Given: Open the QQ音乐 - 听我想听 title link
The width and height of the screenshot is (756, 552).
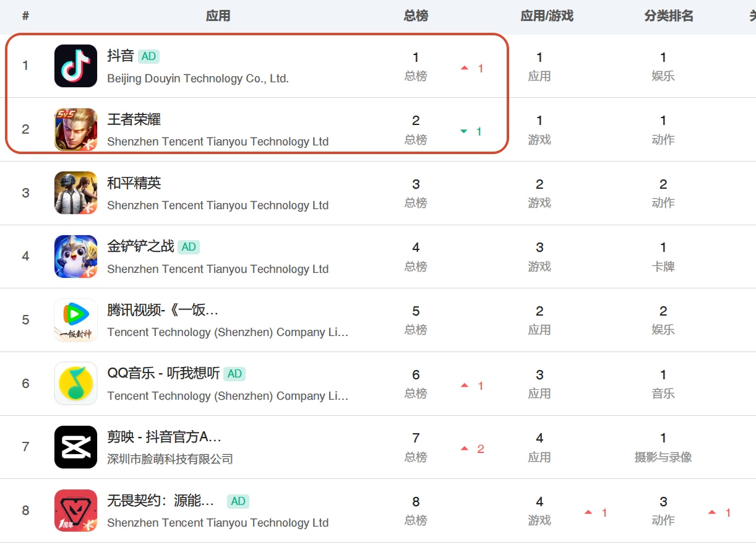Looking at the screenshot, I should pyautogui.click(x=163, y=374).
